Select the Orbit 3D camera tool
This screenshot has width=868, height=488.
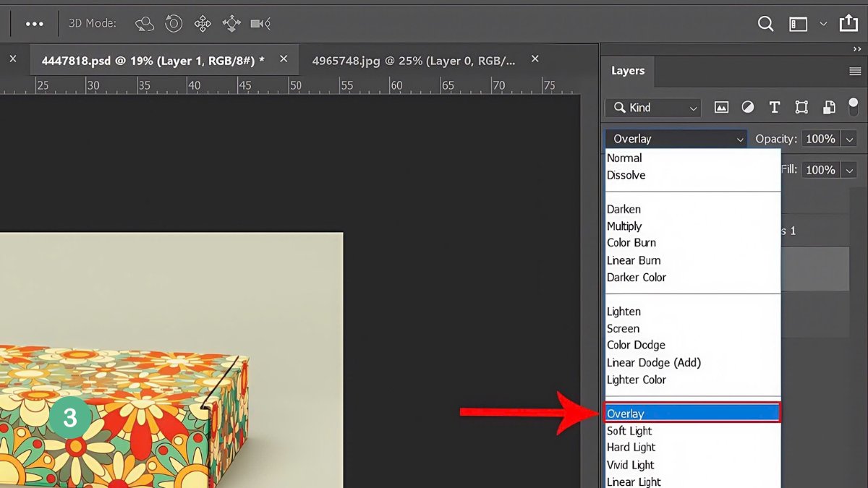point(144,23)
